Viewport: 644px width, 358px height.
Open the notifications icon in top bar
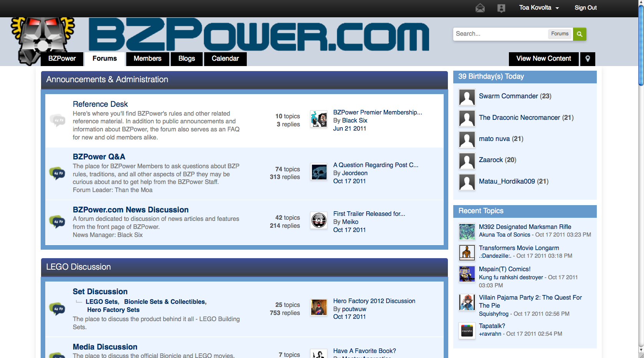click(501, 8)
